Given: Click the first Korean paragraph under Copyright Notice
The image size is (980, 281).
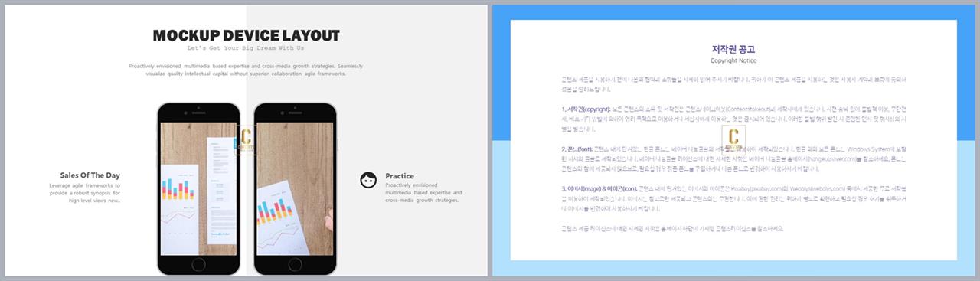Looking at the screenshot, I should point(733,83).
